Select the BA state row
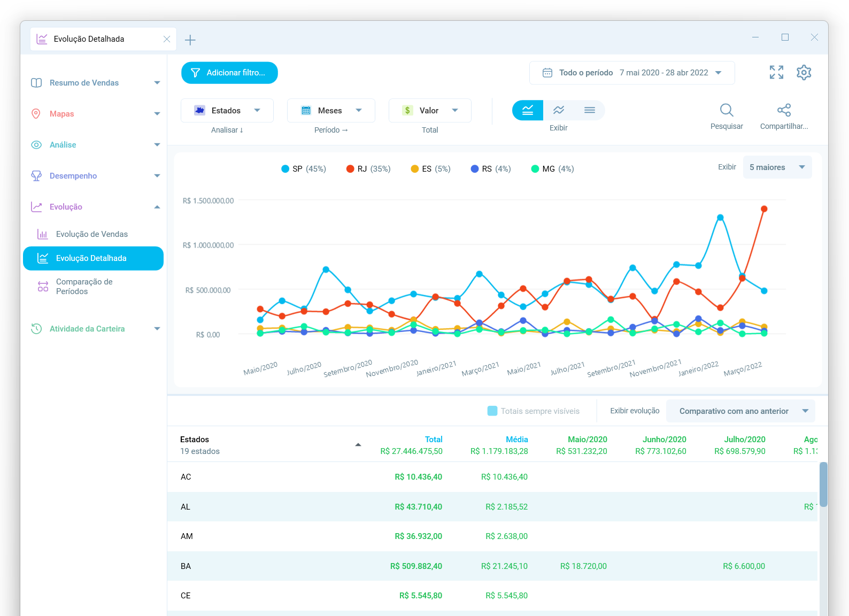 click(492, 566)
